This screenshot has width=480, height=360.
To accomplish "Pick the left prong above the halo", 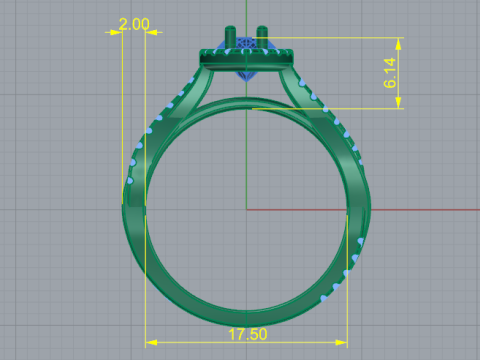I will (x=230, y=37).
